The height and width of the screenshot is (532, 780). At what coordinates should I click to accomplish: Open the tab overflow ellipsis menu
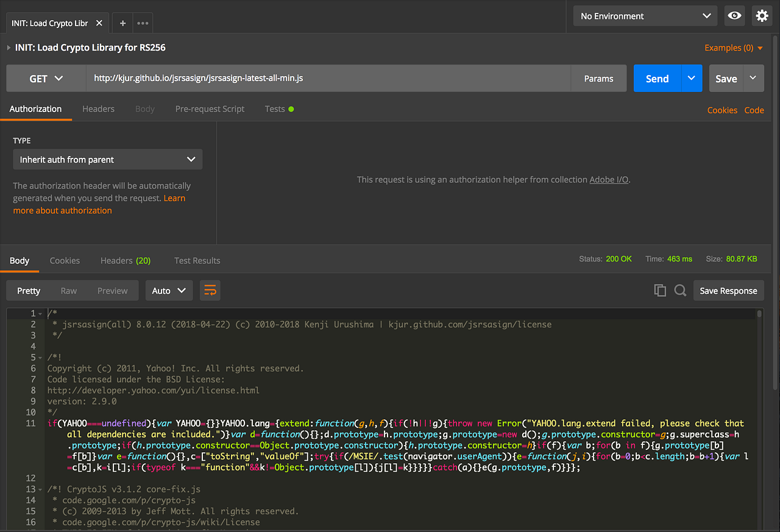(143, 22)
